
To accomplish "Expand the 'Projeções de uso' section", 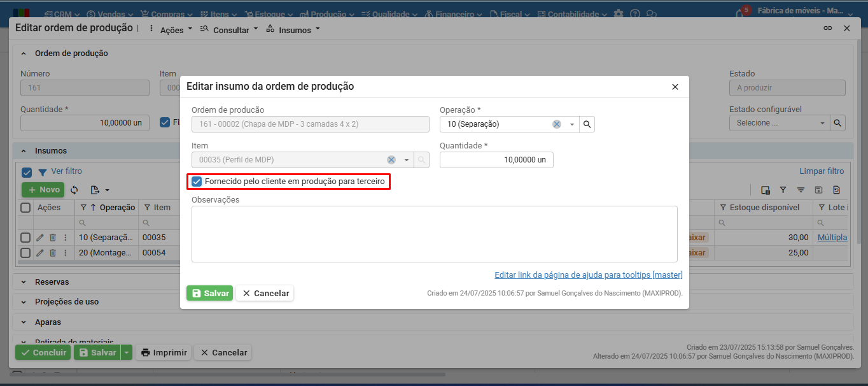I will coord(24,302).
